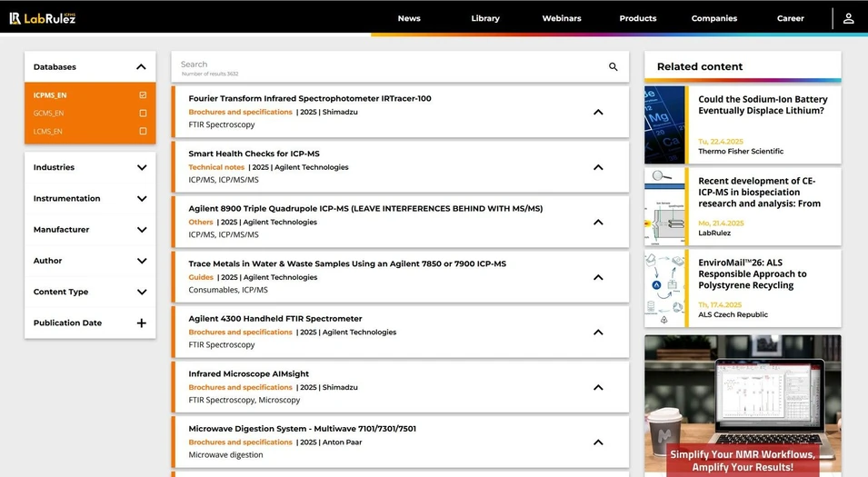The height and width of the screenshot is (477, 868).
Task: Open Trace Metals in Water & Waste title
Action: 347,264
